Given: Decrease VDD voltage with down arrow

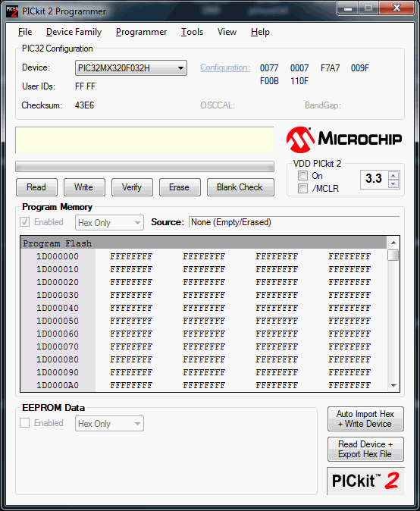Looking at the screenshot, I should point(393,183).
